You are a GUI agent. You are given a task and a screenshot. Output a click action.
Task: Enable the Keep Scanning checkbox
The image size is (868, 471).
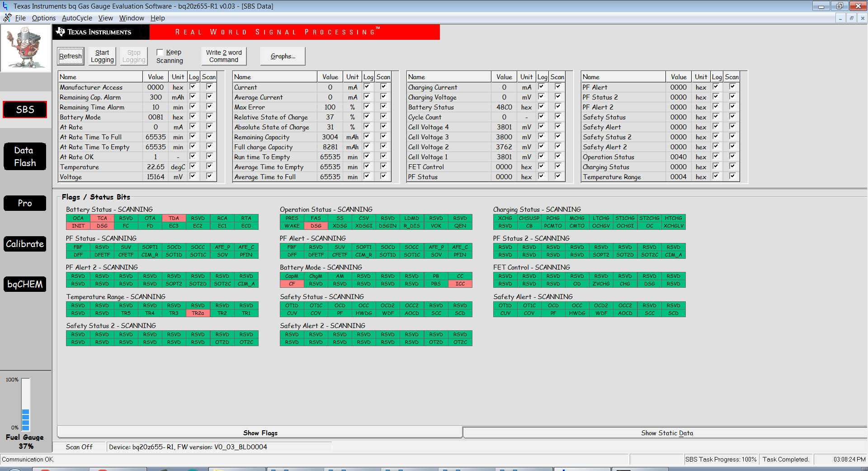coord(160,52)
